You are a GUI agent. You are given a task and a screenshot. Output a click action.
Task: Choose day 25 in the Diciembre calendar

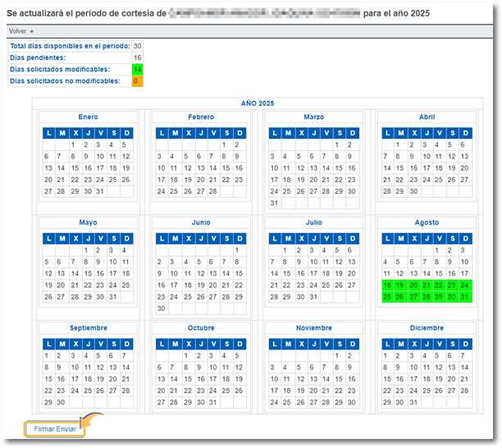click(426, 391)
